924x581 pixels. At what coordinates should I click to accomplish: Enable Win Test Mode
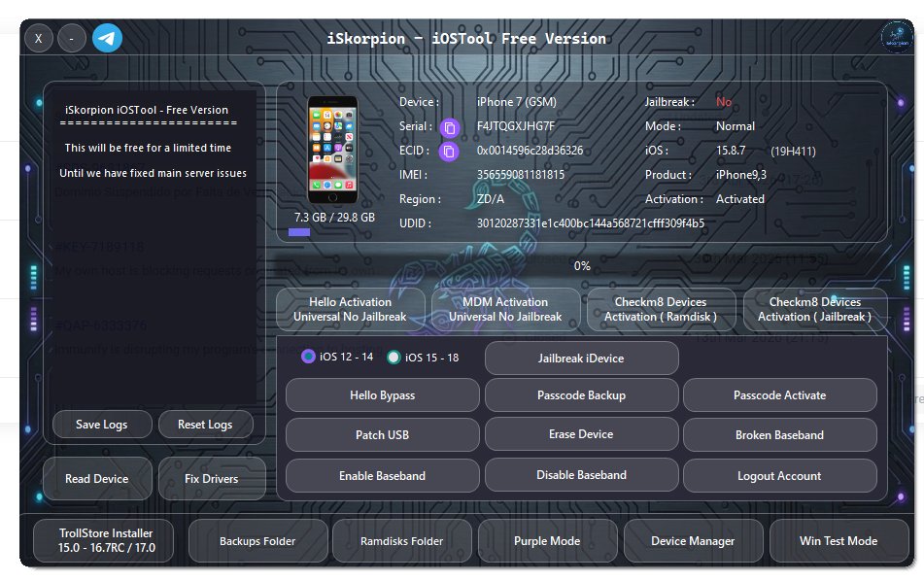pos(838,541)
